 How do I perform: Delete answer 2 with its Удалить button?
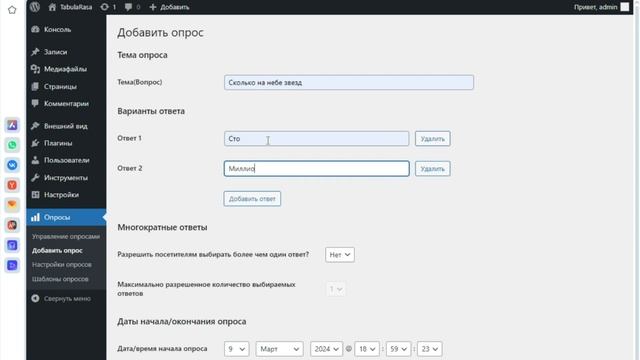click(433, 169)
